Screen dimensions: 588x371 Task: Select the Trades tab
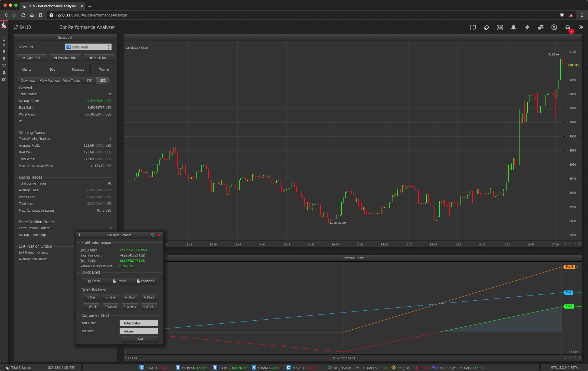click(104, 70)
